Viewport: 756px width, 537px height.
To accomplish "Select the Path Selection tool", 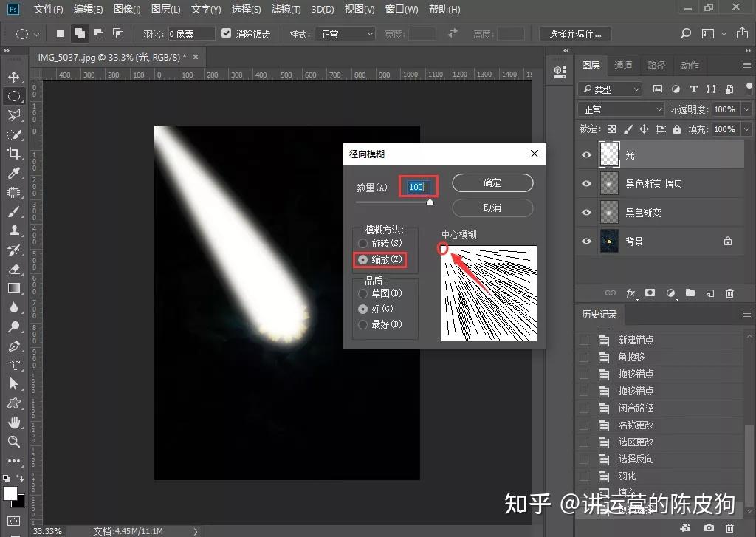I will (x=14, y=384).
